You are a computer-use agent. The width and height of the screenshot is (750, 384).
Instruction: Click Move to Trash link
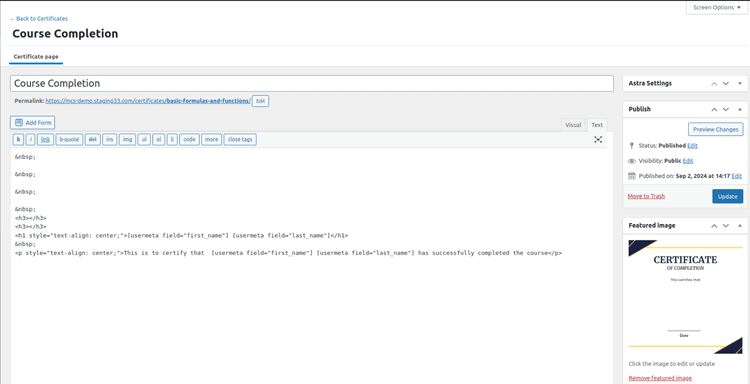click(646, 196)
